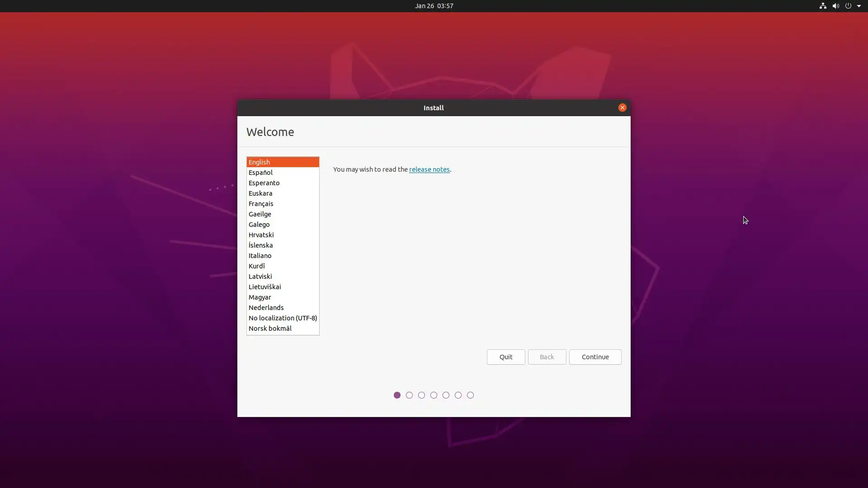Click the Quit button
The width and height of the screenshot is (868, 488).
point(505,357)
